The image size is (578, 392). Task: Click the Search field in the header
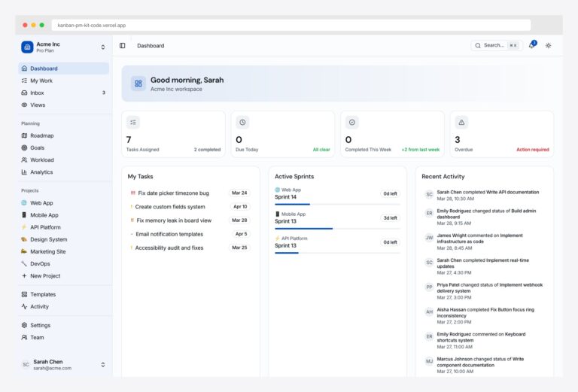pos(497,45)
